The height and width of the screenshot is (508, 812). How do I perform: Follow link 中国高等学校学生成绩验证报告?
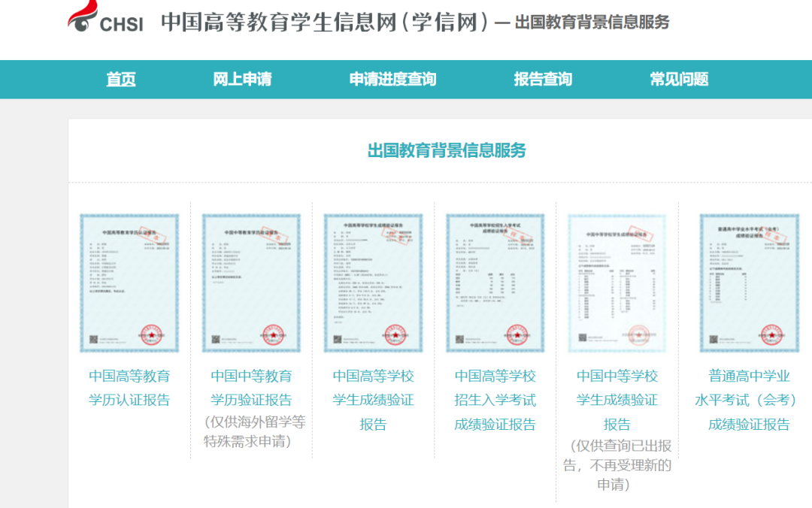[374, 401]
